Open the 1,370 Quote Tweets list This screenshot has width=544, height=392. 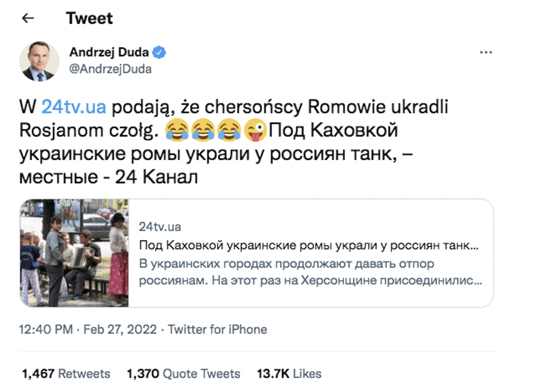pos(183,373)
